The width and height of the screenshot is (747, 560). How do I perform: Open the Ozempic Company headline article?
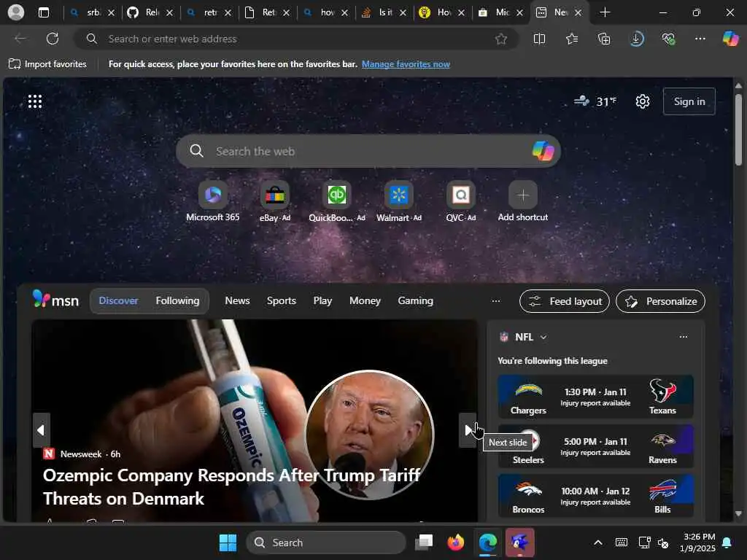(231, 486)
